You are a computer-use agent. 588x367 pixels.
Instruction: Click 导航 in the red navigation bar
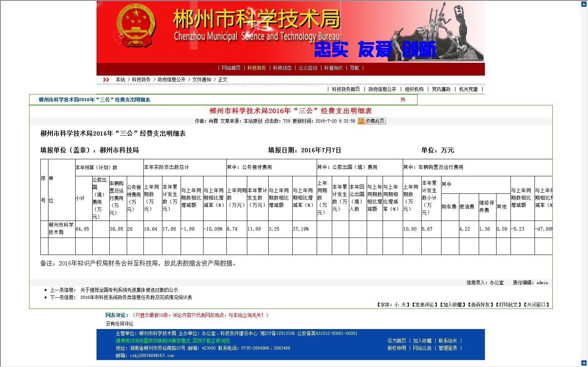pyautogui.click(x=354, y=68)
